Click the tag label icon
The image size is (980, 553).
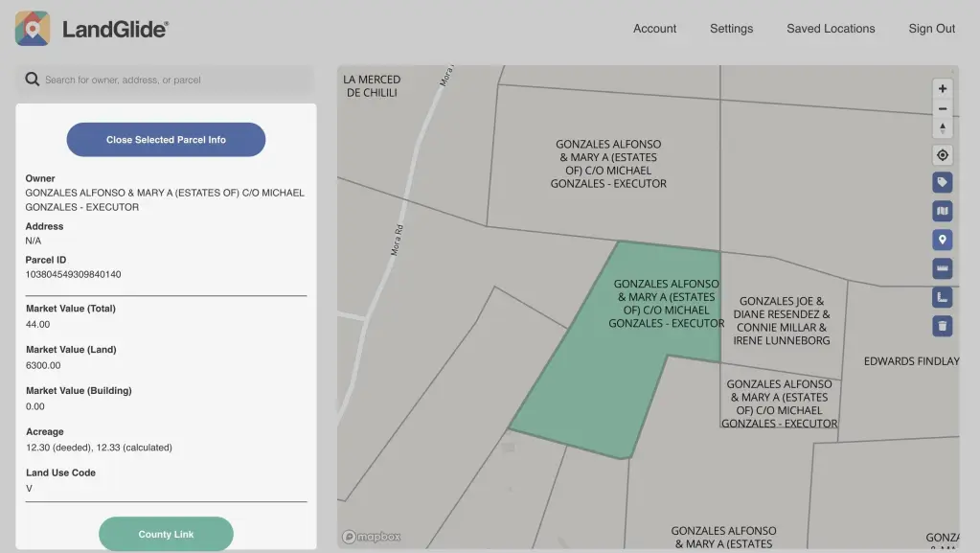tap(943, 182)
